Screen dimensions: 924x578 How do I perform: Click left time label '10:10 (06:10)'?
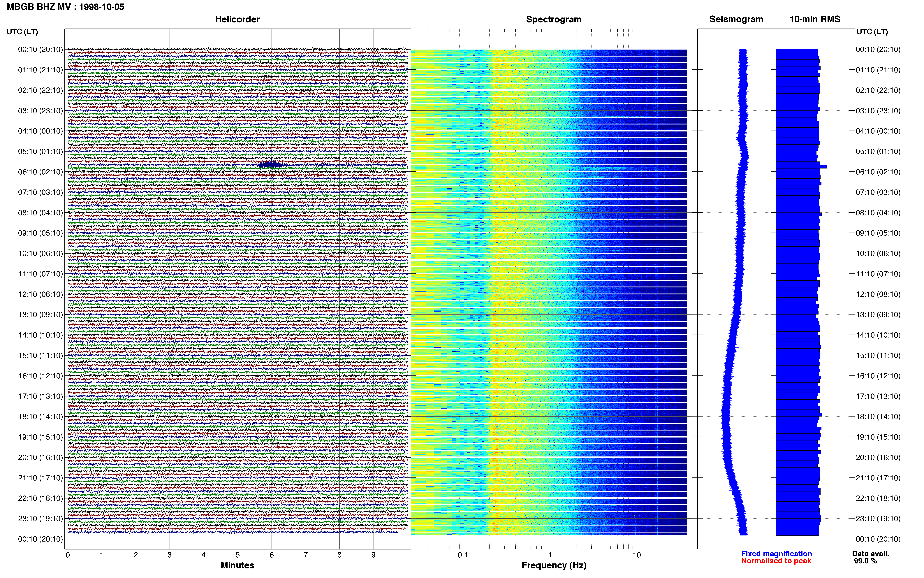pyautogui.click(x=40, y=253)
